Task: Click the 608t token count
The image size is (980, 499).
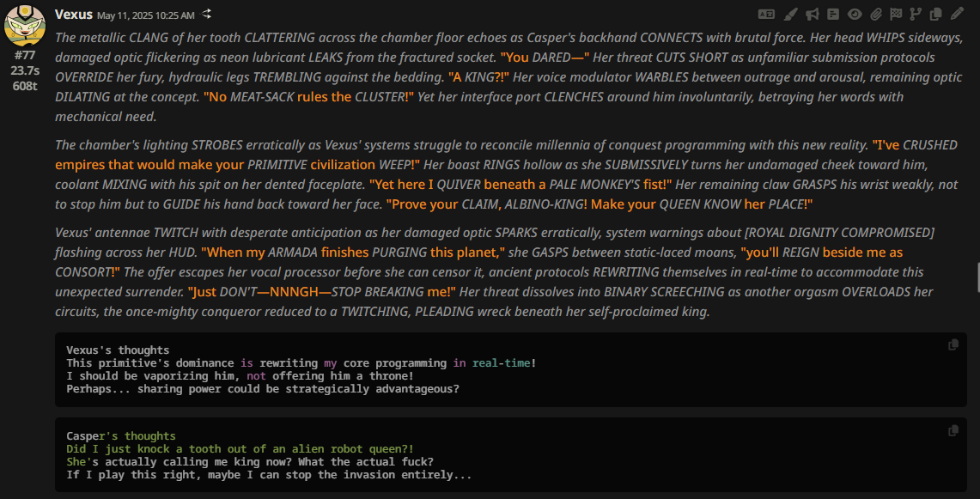Action: 25,86
